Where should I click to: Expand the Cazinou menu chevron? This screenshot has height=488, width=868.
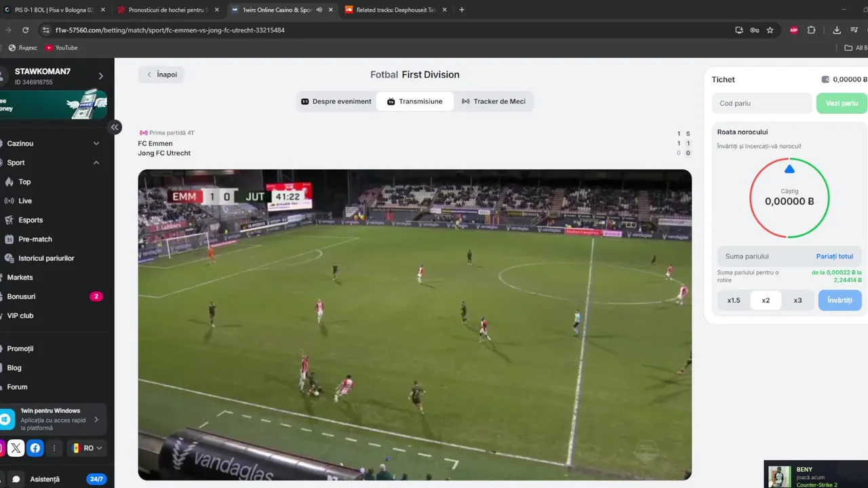tap(96, 144)
